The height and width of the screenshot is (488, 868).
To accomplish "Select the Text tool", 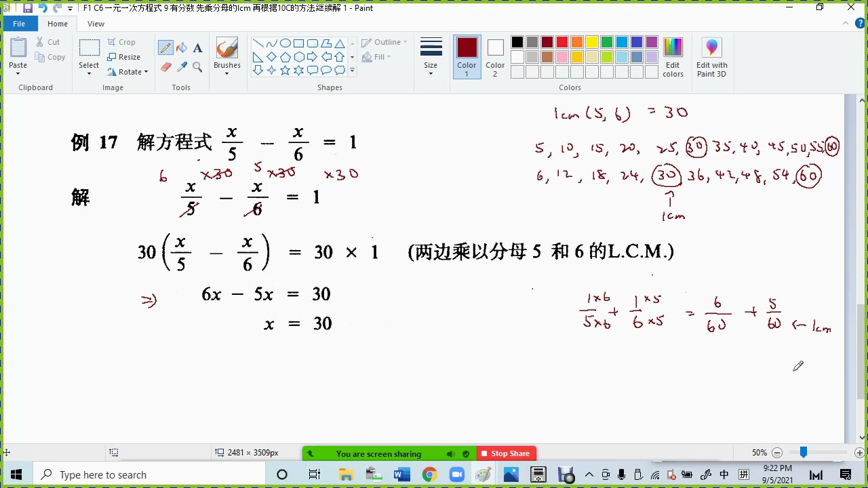I will [x=197, y=47].
